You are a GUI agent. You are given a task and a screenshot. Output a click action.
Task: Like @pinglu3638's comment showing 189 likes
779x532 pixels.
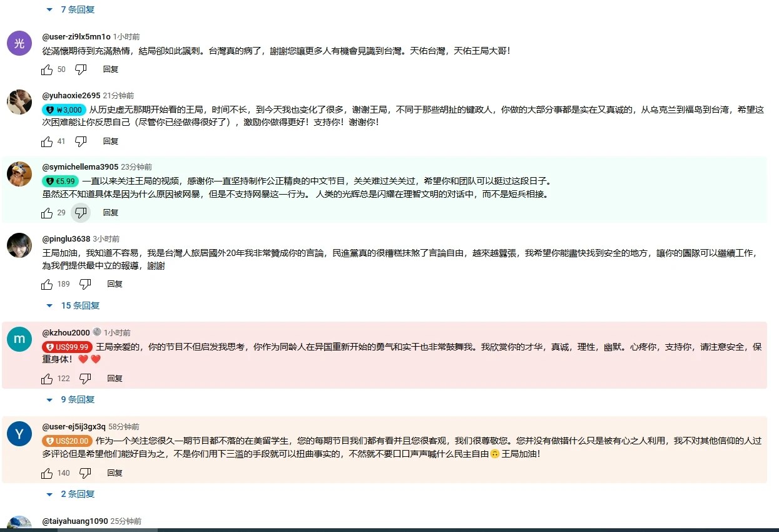coord(47,284)
